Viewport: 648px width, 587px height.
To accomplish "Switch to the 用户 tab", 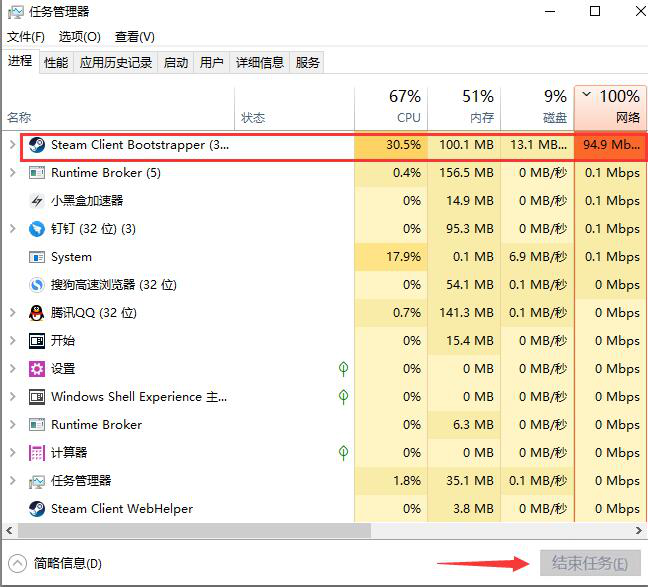I will (x=212, y=62).
